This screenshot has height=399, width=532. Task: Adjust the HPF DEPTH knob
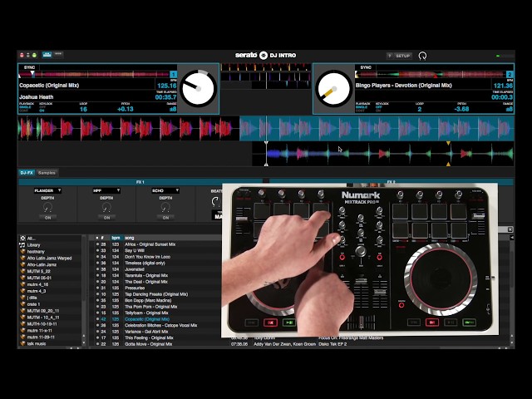click(x=106, y=208)
